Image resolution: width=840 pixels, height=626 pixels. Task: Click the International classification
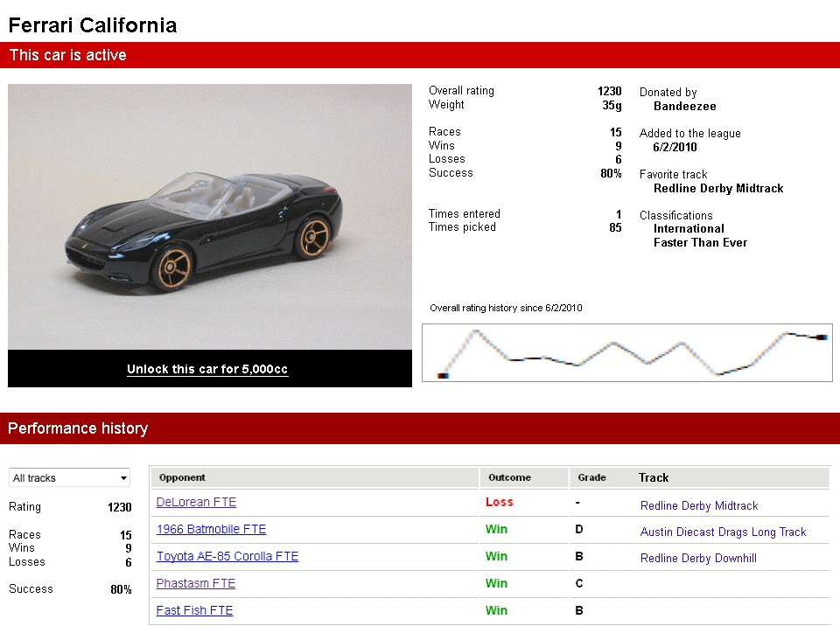pos(689,229)
